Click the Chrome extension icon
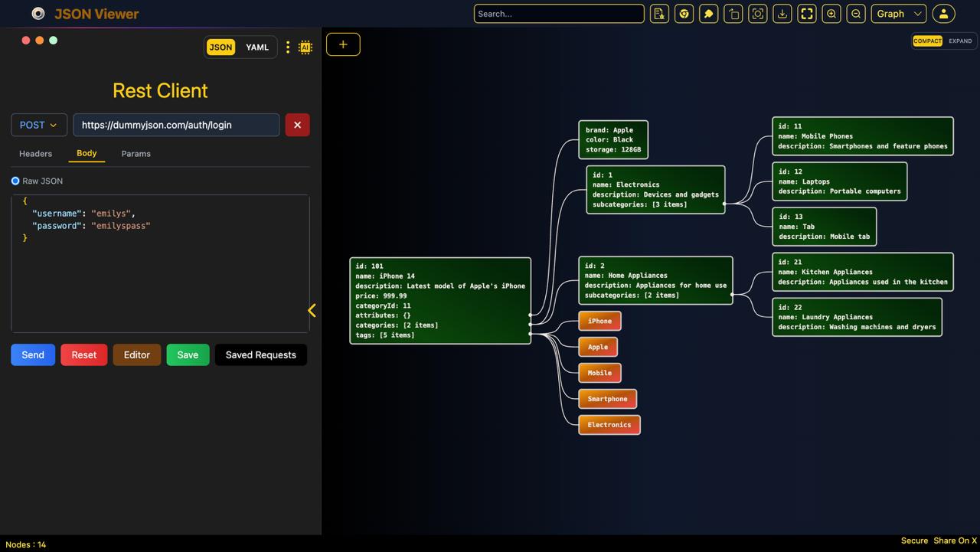The width and height of the screenshot is (980, 552). pos(684,14)
